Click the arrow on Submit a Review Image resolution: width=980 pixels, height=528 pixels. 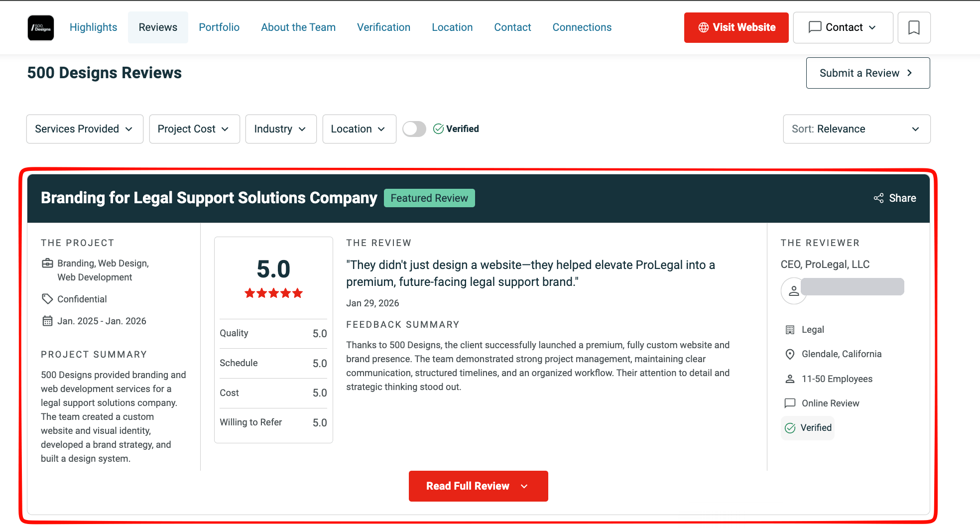click(909, 73)
